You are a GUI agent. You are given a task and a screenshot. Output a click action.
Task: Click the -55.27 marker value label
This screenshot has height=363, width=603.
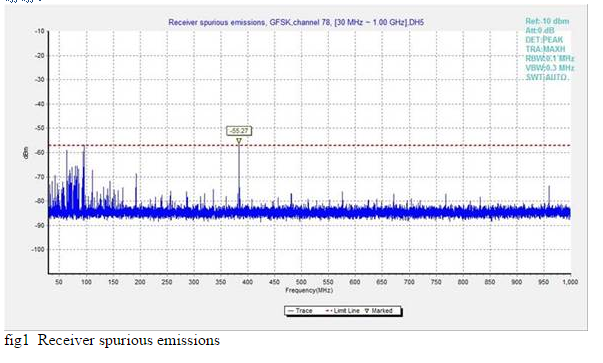pyautogui.click(x=239, y=131)
